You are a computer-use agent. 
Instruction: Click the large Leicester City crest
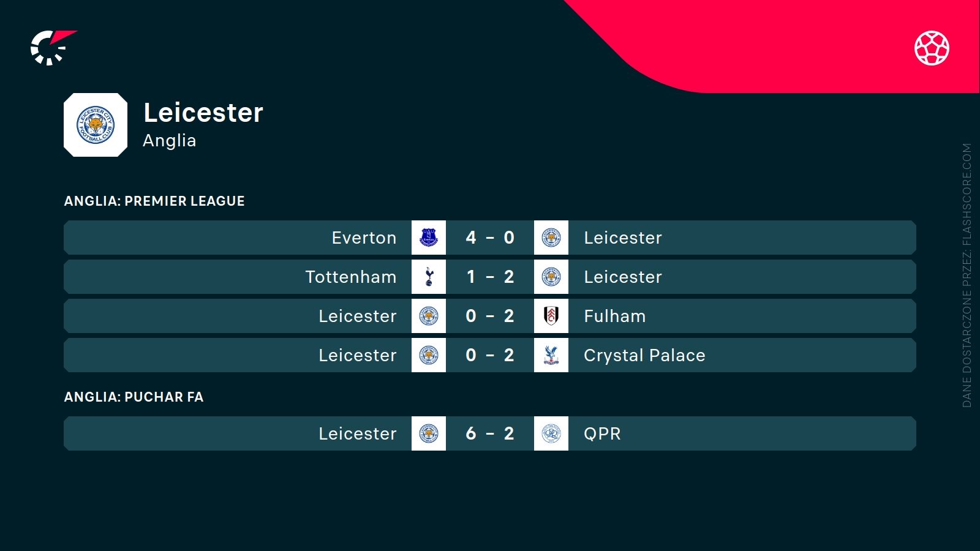coord(96,125)
